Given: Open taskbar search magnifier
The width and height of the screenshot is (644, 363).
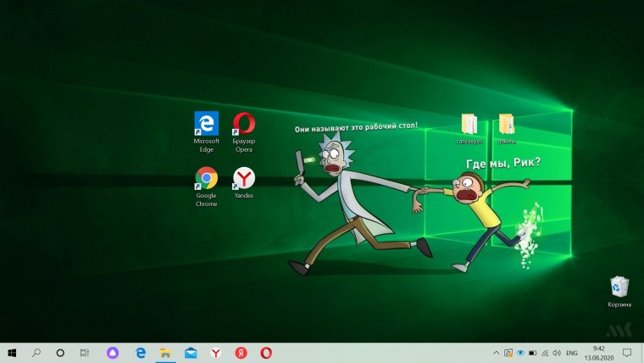Looking at the screenshot, I should 36,352.
